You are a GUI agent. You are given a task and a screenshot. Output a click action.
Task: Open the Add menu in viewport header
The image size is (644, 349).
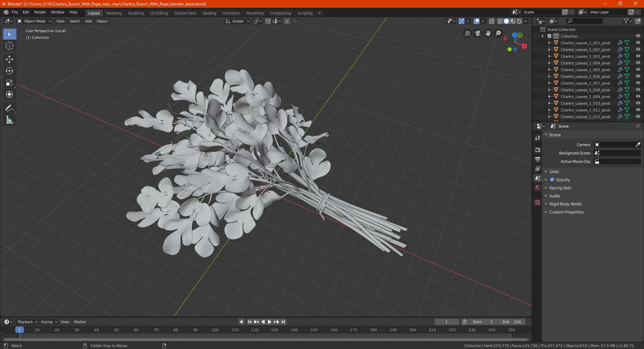tap(88, 21)
